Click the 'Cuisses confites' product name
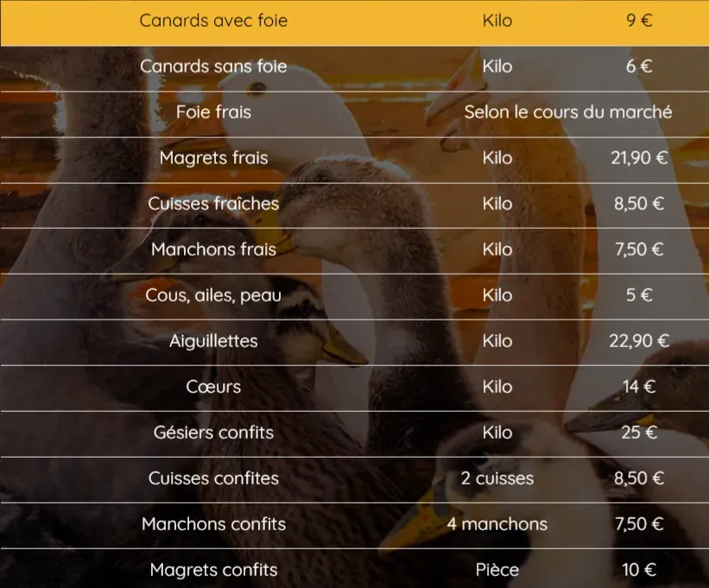The height and width of the screenshot is (588, 709). pyautogui.click(x=213, y=478)
